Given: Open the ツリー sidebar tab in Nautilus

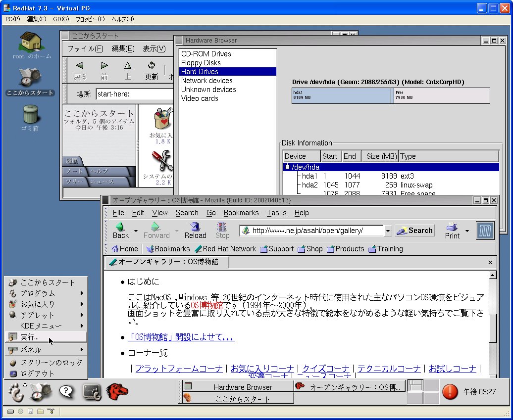Looking at the screenshot, I should pos(76,182).
